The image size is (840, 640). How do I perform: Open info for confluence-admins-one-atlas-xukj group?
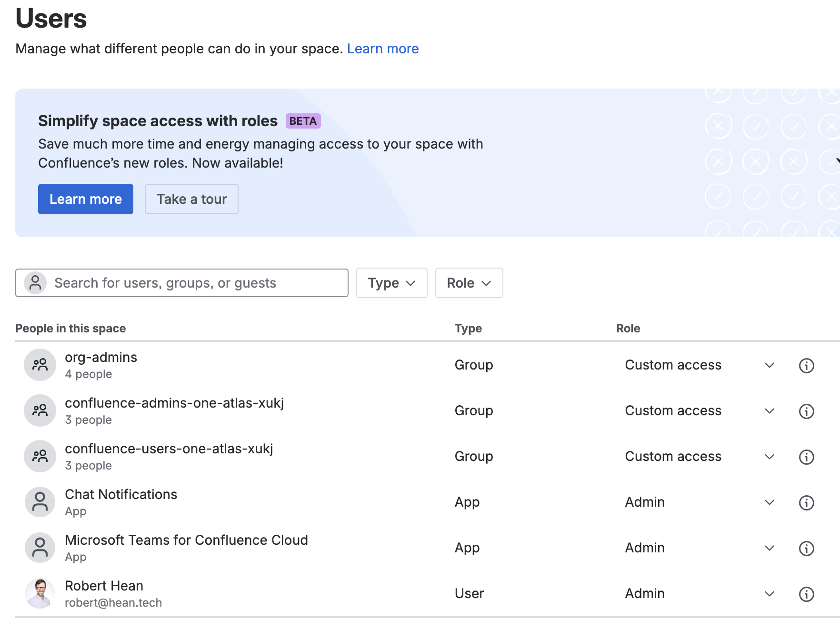point(806,411)
